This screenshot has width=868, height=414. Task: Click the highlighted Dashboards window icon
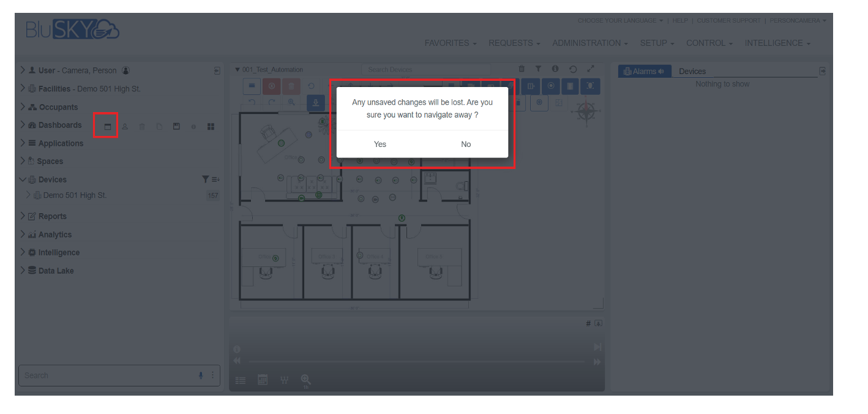108,126
